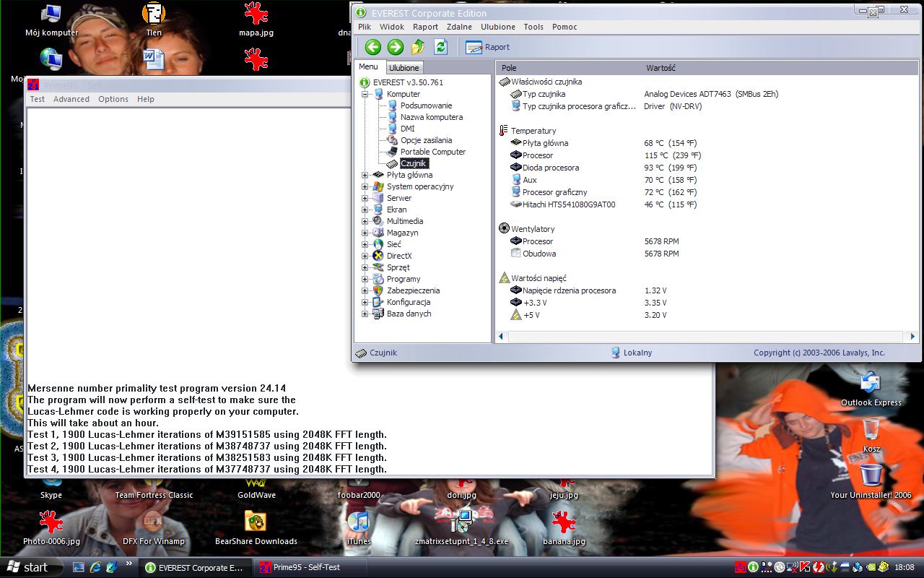
Task: Collapse the Komputer tree node
Action: (365, 94)
